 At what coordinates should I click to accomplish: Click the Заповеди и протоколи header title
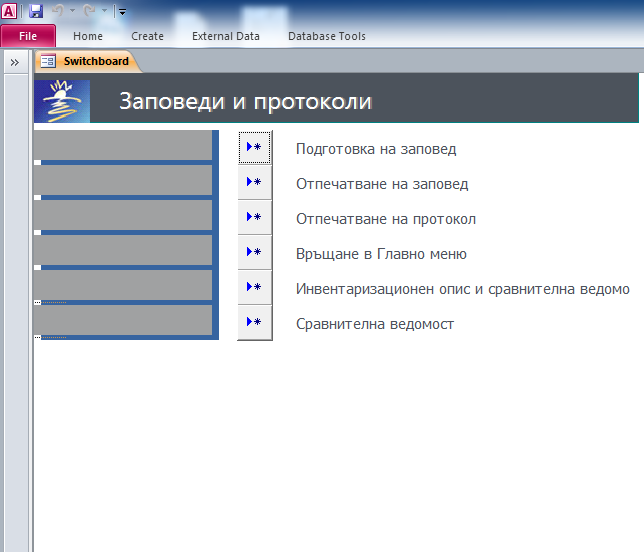pyautogui.click(x=246, y=101)
